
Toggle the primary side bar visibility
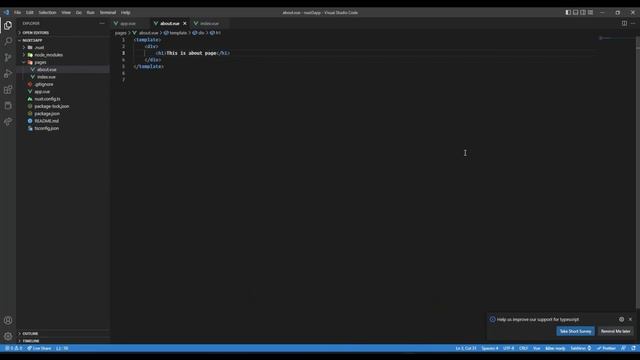pyautogui.click(x=568, y=13)
